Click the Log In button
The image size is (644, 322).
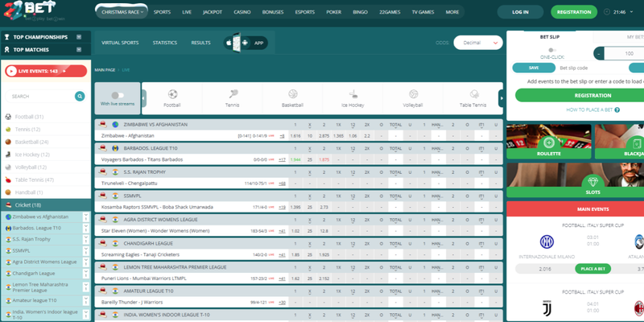520,12
